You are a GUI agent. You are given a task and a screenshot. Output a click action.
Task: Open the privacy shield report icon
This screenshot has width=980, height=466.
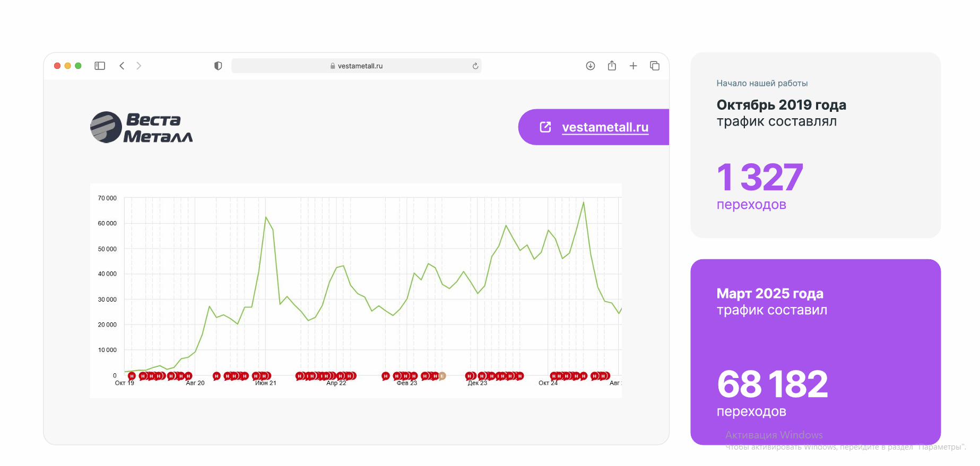[x=218, y=66]
